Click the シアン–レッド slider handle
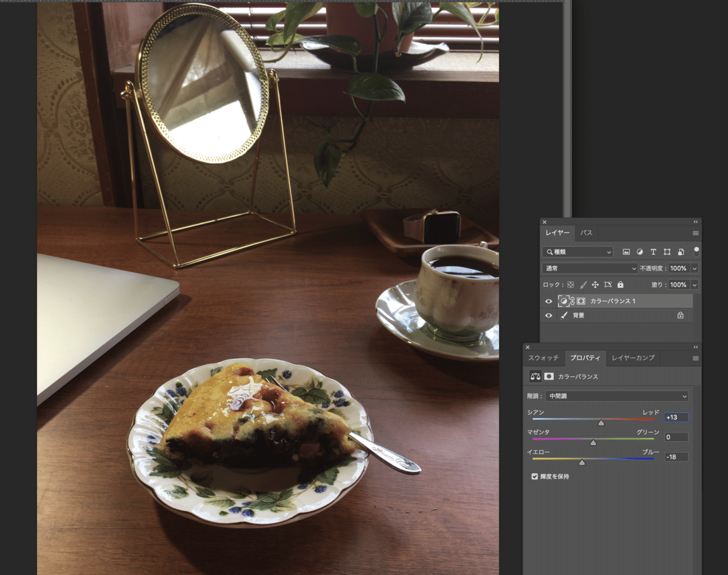The width and height of the screenshot is (728, 575). tap(601, 423)
